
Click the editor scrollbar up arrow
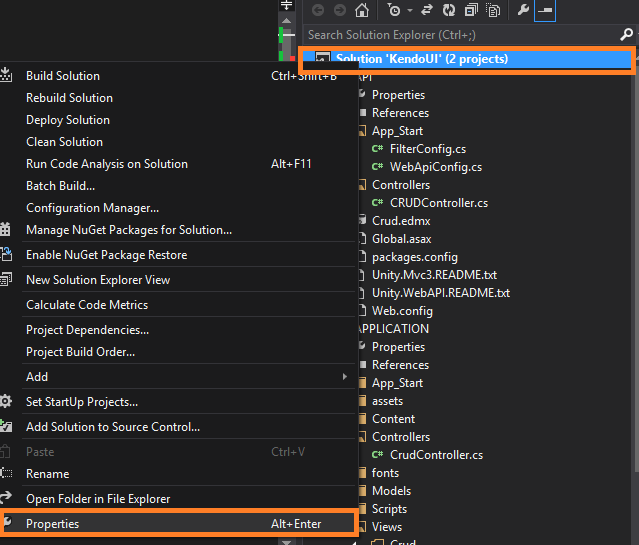pyautogui.click(x=286, y=20)
